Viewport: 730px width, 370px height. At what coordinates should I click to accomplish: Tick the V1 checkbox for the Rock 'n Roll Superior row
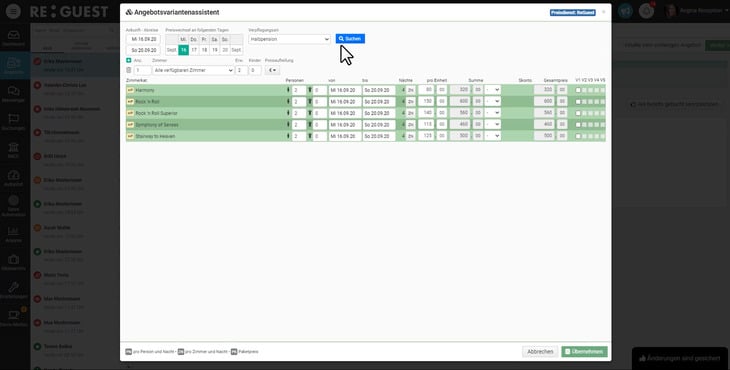click(x=578, y=113)
